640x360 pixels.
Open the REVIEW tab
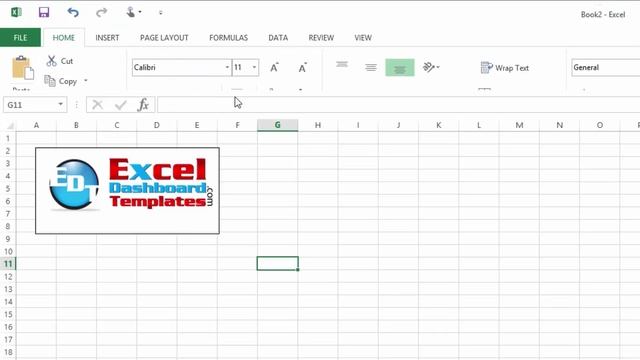coord(321,38)
